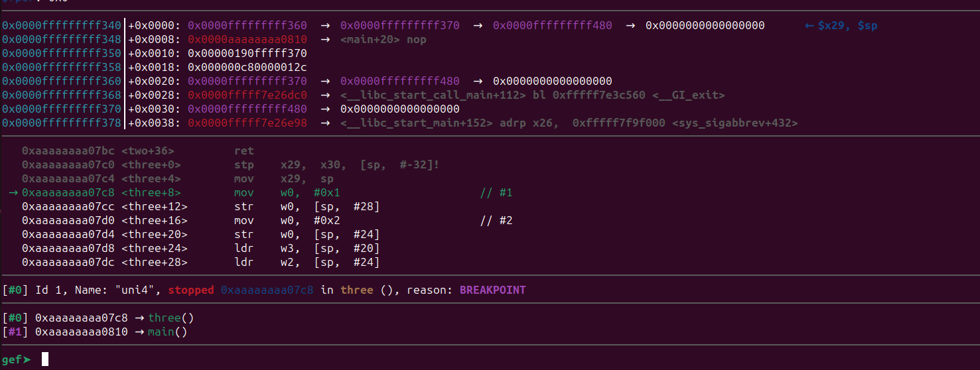
Task: Click the <main+20> nop symbol
Action: (384, 40)
